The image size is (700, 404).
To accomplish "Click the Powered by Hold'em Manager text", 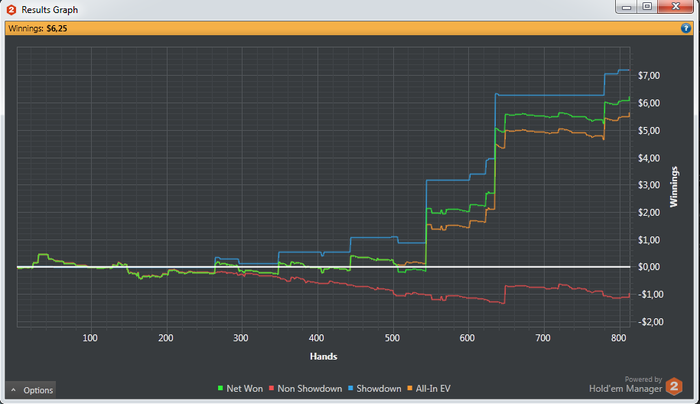I will tap(625, 385).
